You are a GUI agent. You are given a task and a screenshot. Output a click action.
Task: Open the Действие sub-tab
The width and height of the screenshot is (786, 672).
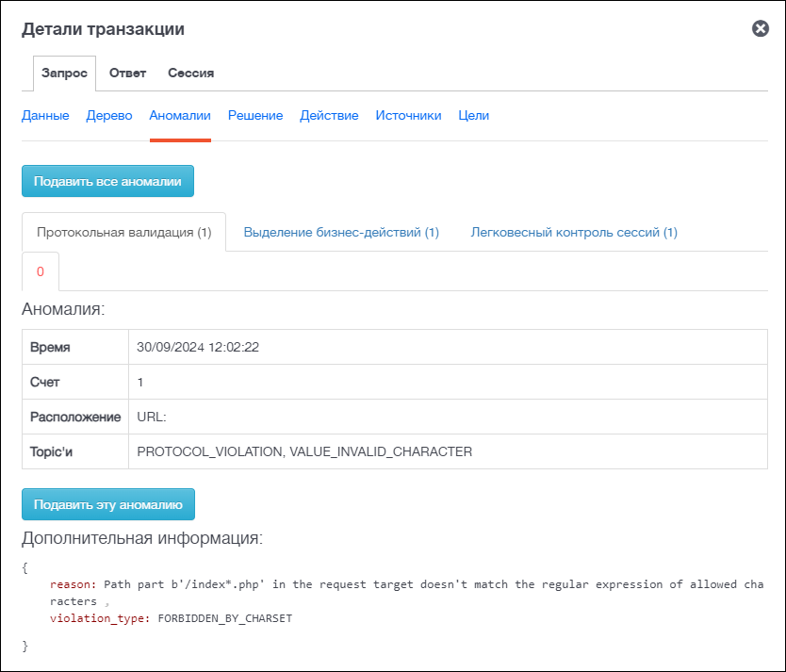point(329,115)
